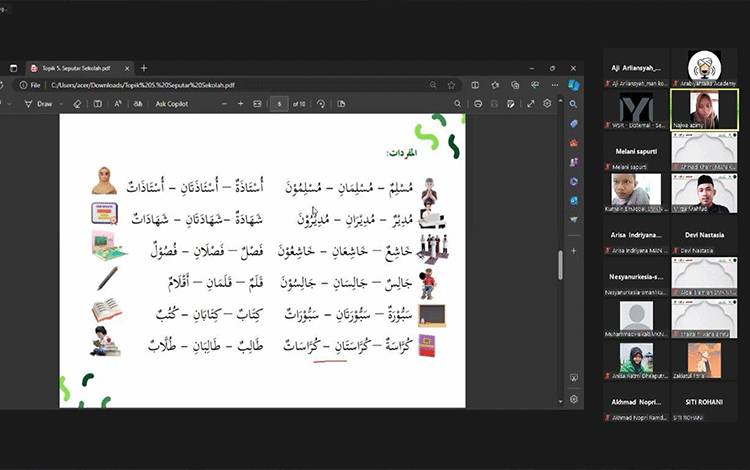Open the Translate icon in PDF toolbar

138,104
